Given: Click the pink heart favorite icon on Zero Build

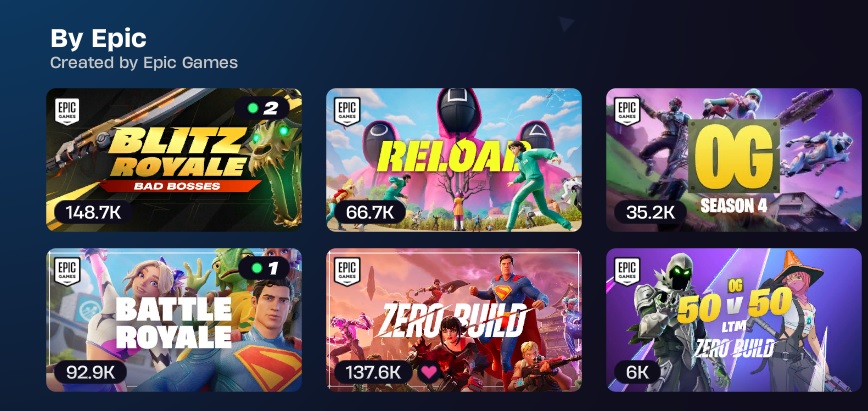Looking at the screenshot, I should [429, 372].
